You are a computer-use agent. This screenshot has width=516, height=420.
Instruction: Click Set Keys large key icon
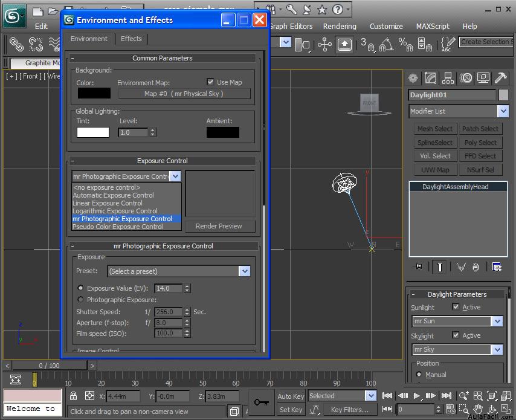(261, 402)
